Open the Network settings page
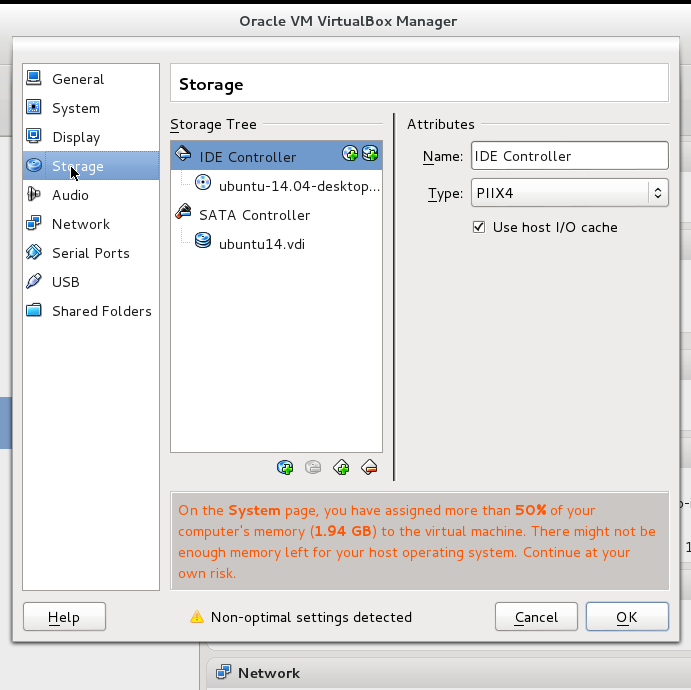Viewport: 691px width, 690px height. tap(91, 224)
